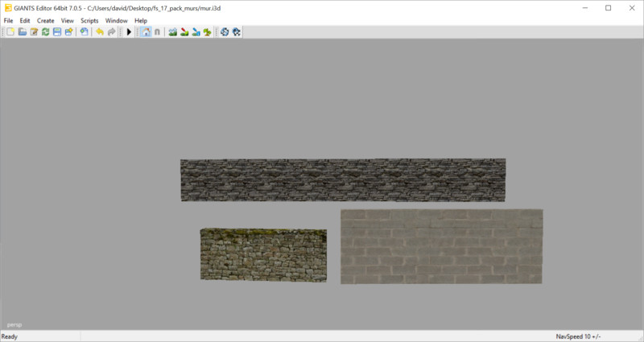Click the Redo arrow icon

(x=111, y=32)
